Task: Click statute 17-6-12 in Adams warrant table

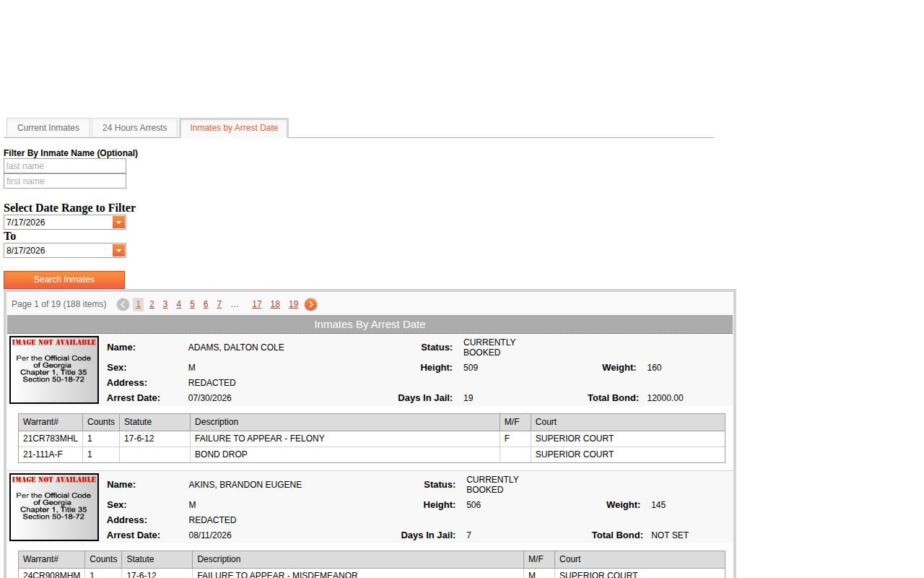Action: 139,439
